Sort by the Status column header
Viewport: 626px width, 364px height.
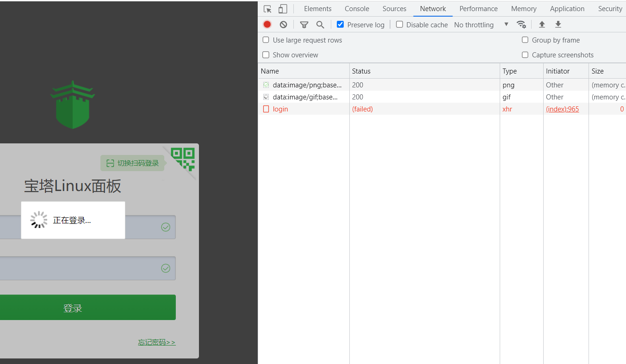pyautogui.click(x=425, y=71)
